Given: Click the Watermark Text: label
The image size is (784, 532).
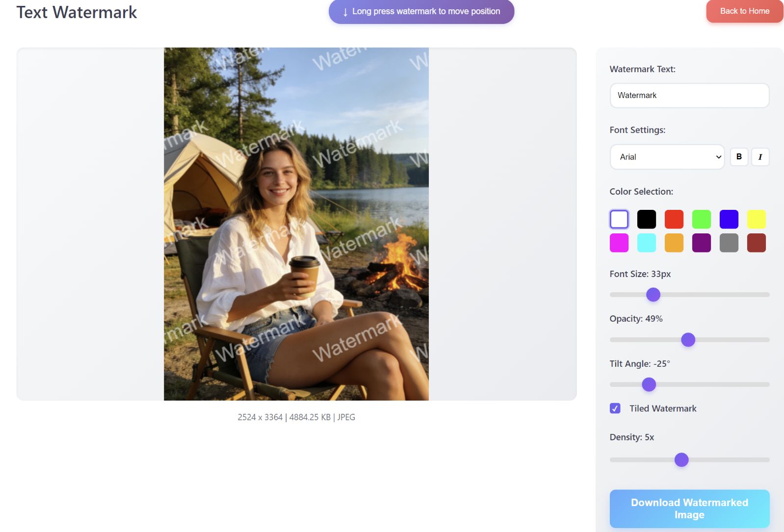Looking at the screenshot, I should [642, 69].
